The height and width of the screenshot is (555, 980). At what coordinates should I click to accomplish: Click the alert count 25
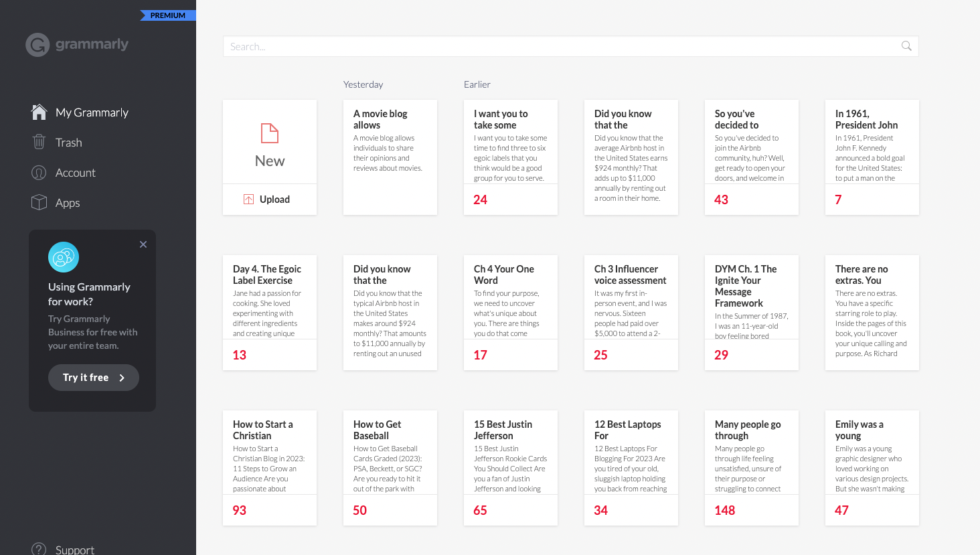tap(601, 355)
